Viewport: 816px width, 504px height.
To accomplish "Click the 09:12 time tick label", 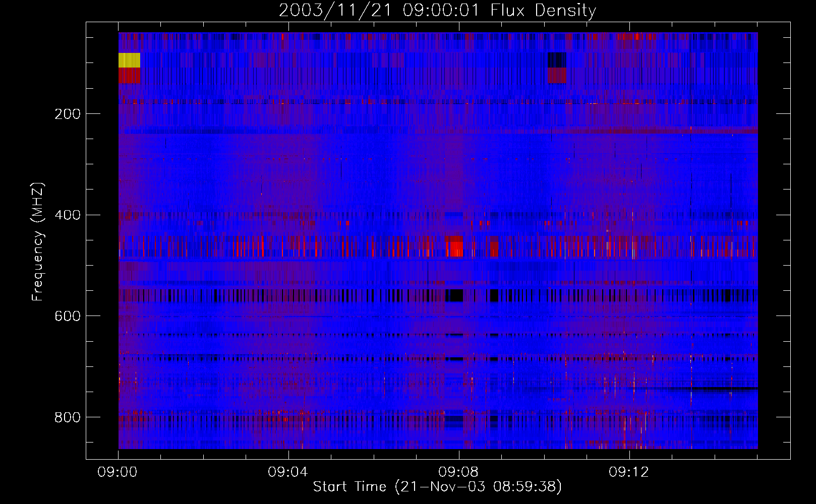I will click(629, 472).
